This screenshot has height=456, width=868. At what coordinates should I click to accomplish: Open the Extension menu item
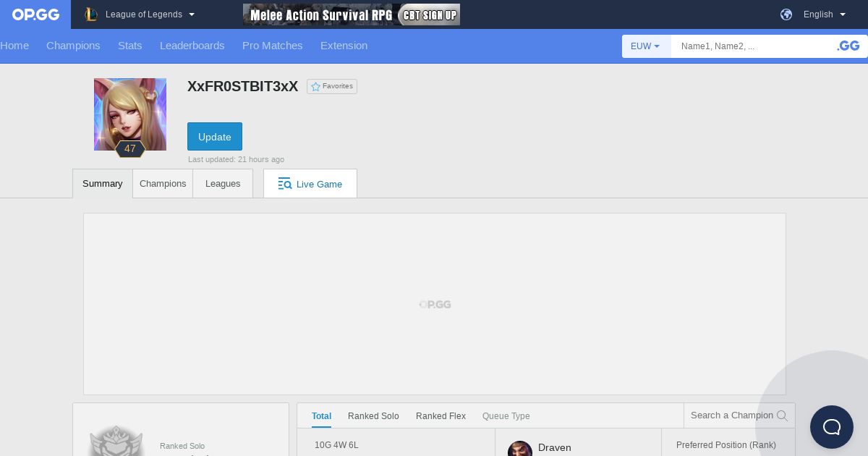344,46
